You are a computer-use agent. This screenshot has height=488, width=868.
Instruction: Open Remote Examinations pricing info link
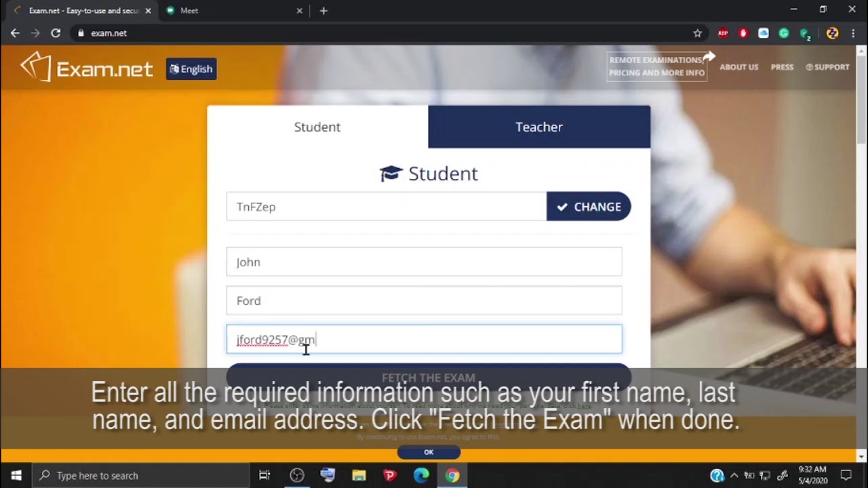click(x=657, y=66)
